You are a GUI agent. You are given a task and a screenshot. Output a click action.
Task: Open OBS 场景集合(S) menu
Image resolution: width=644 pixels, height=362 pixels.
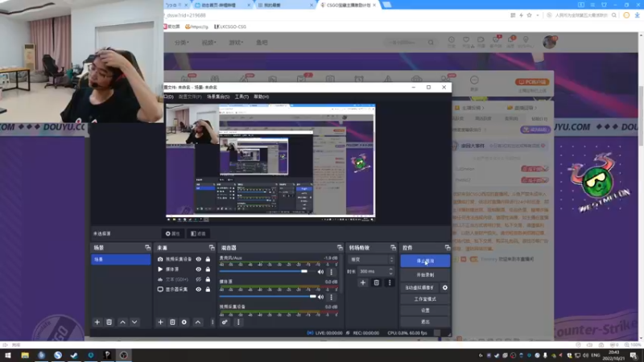pyautogui.click(x=218, y=97)
